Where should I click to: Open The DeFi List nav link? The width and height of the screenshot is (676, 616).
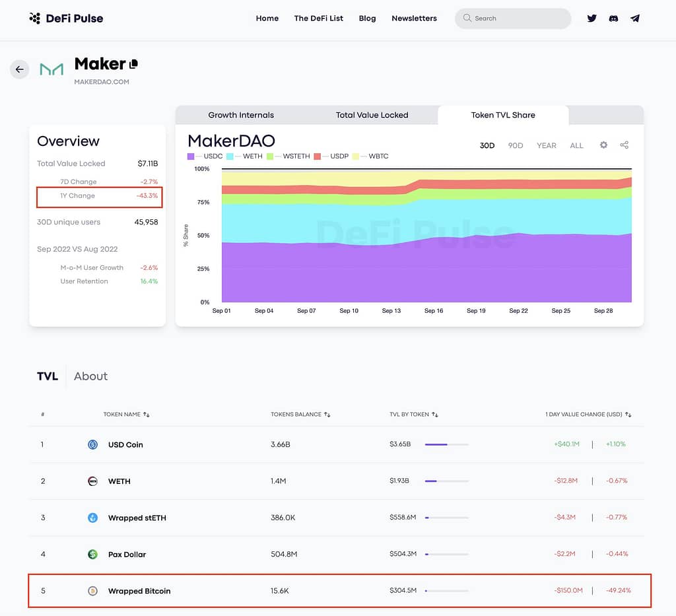click(318, 18)
